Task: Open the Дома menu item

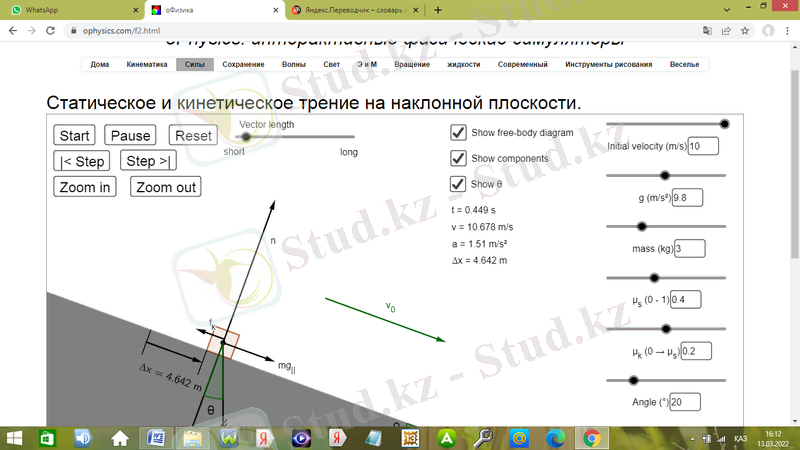Action: 100,64
